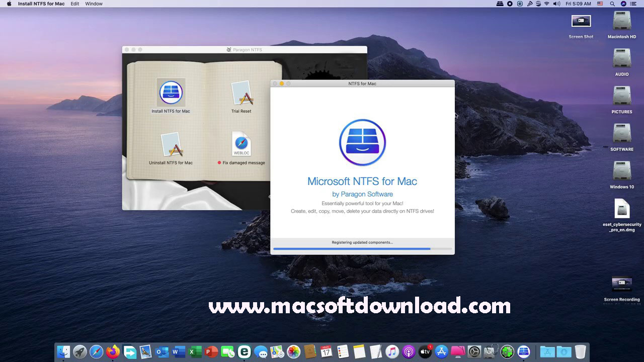
Task: Open the Trash in the Dock
Action: pyautogui.click(x=580, y=351)
